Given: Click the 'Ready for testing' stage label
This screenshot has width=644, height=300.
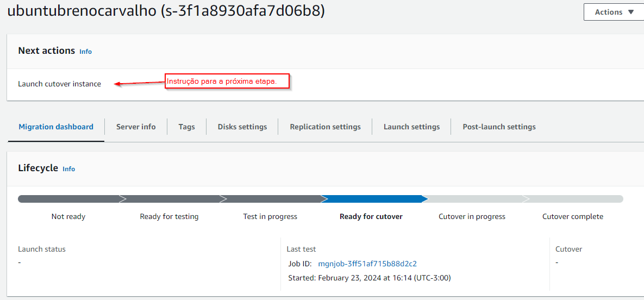Looking at the screenshot, I should [169, 216].
